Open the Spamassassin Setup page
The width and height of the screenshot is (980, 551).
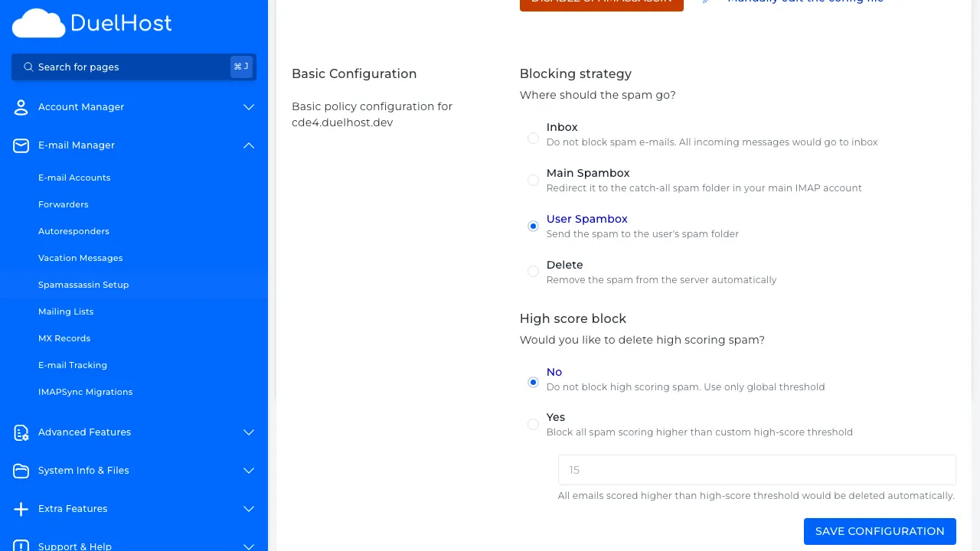point(83,285)
